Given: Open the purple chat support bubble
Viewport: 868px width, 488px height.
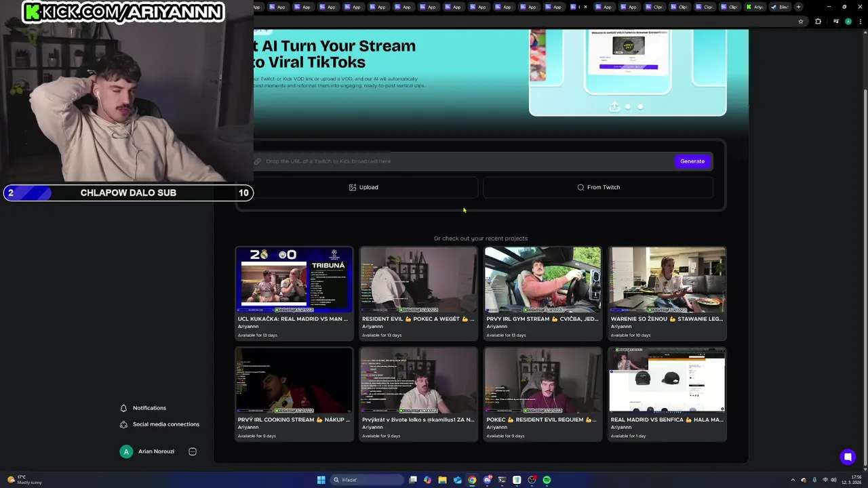Looking at the screenshot, I should (x=848, y=457).
